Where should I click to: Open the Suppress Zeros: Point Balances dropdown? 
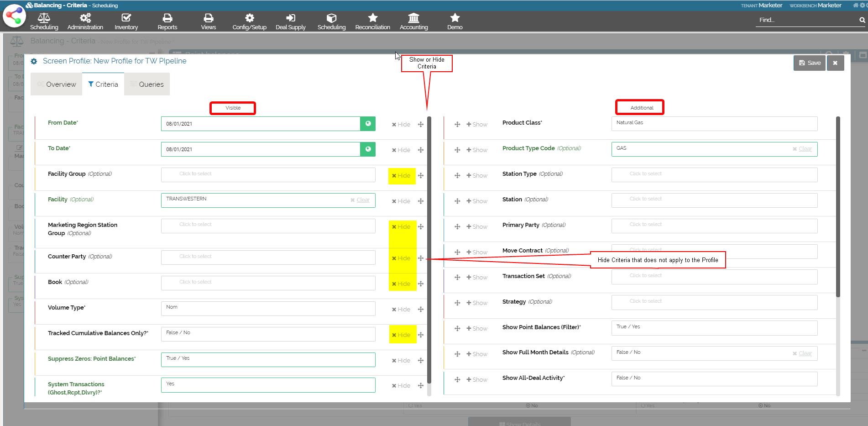tap(268, 359)
